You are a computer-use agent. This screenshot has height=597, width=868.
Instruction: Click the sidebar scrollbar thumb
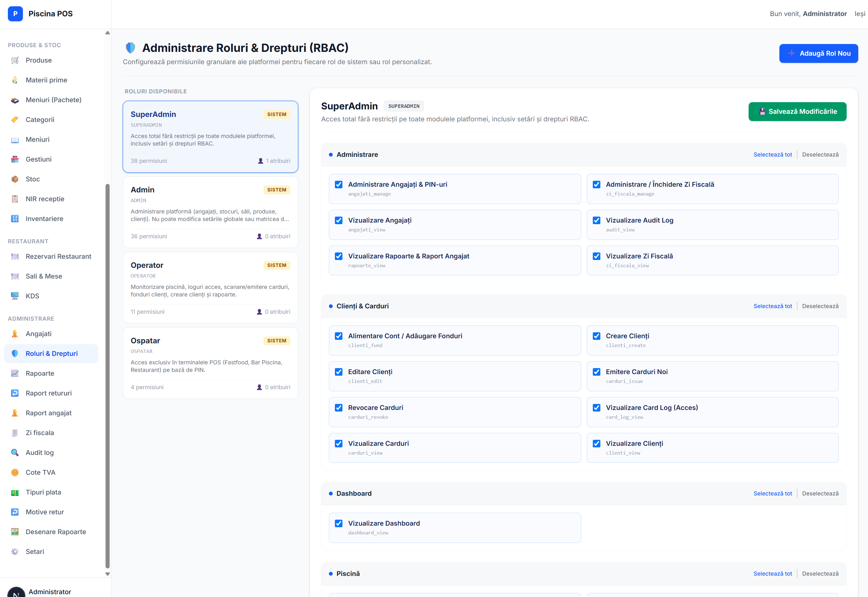108,376
